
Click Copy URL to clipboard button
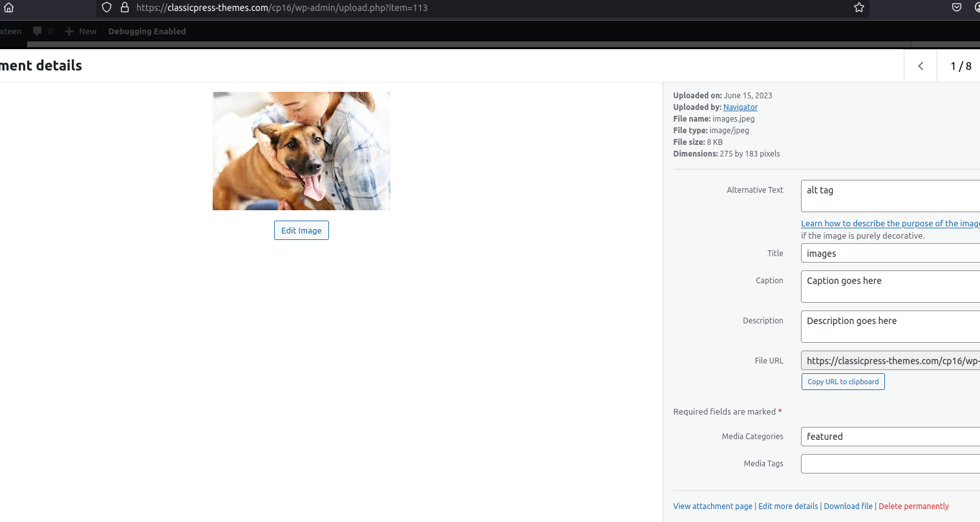pos(843,382)
